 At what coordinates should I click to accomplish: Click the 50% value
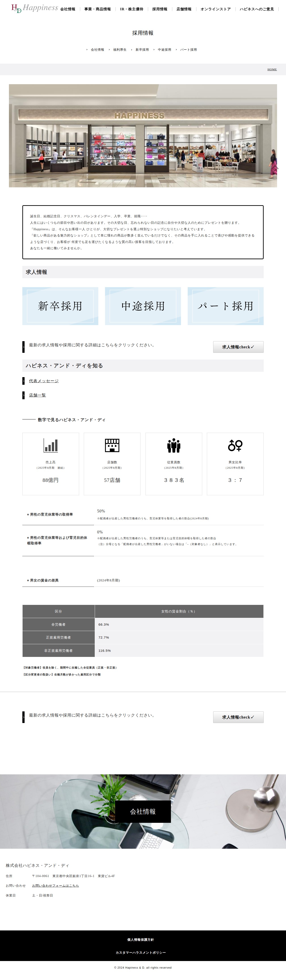101,511
